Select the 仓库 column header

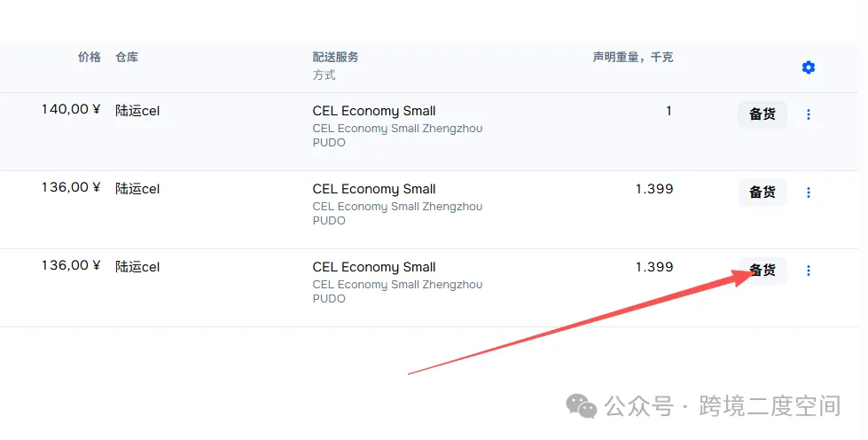pos(127,57)
